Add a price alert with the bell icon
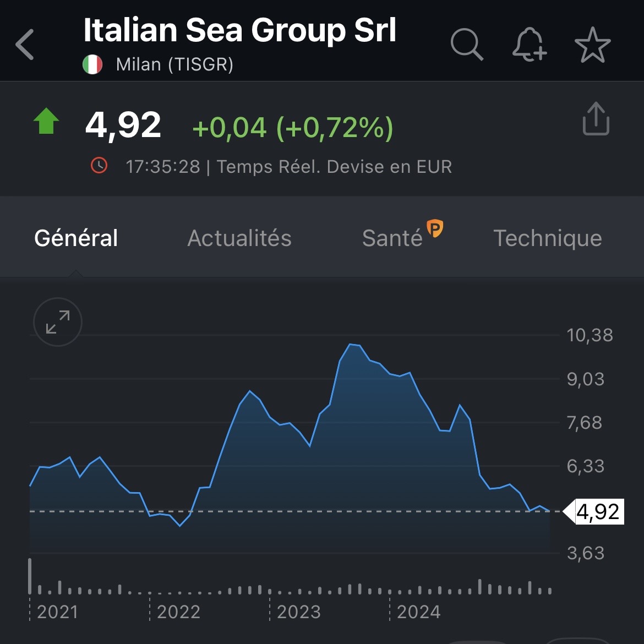 pos(529,44)
